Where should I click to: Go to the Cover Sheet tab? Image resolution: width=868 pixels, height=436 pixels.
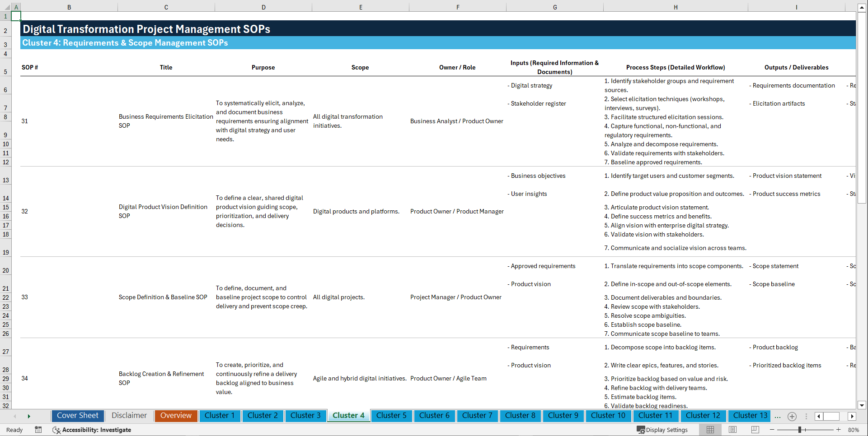pos(77,416)
